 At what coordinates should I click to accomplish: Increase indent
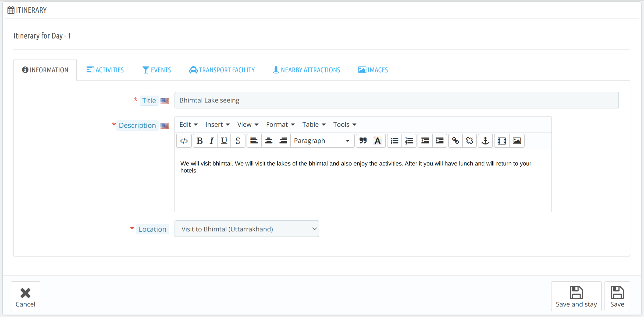point(440,141)
